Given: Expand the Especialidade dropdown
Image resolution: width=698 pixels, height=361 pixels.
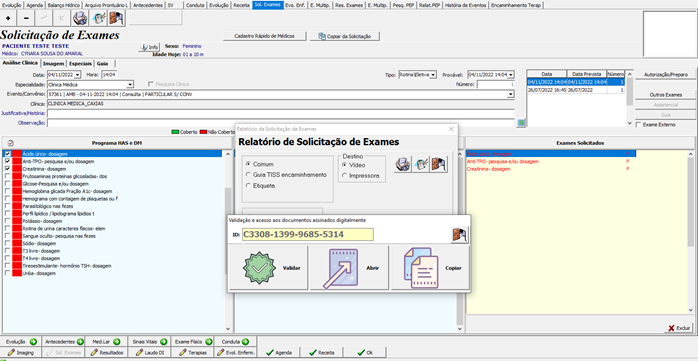Looking at the screenshot, I should click(130, 84).
